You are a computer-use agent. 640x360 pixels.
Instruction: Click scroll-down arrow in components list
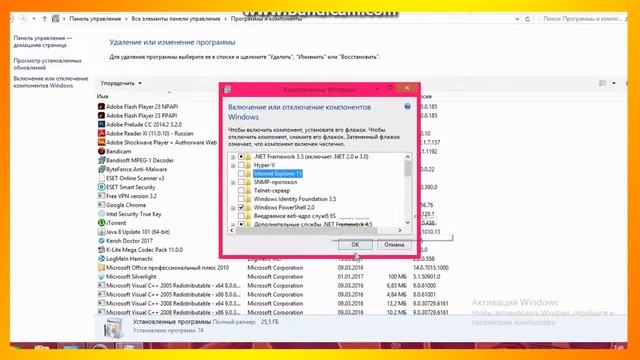point(407,222)
